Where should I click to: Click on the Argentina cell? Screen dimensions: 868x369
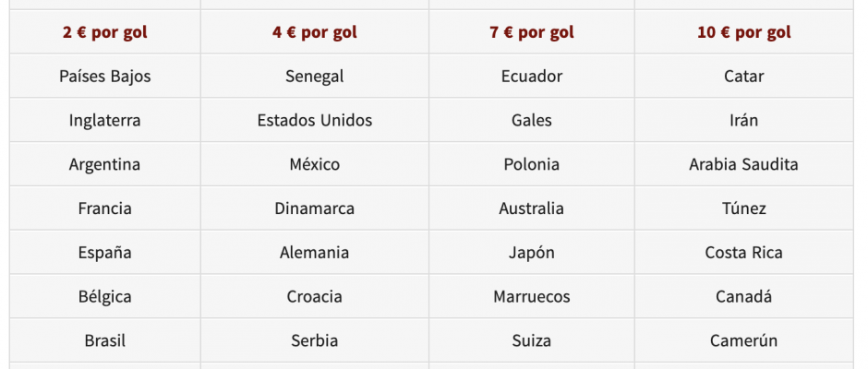click(105, 164)
